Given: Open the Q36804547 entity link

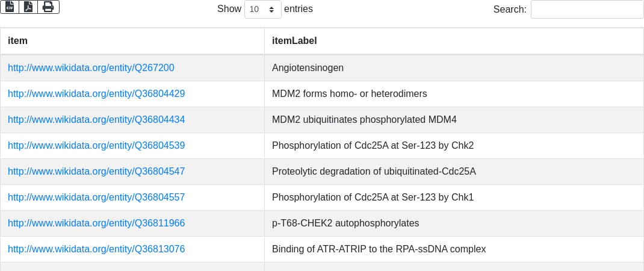Looking at the screenshot, I should [96, 172].
